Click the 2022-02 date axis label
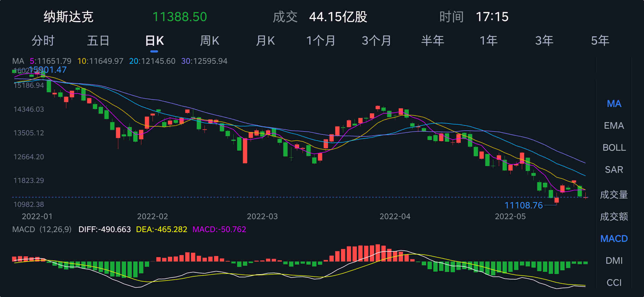 (152, 216)
